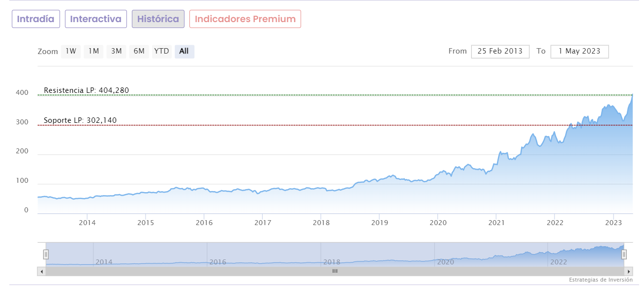Click the Resistencia LP 404,280 label

(x=86, y=90)
